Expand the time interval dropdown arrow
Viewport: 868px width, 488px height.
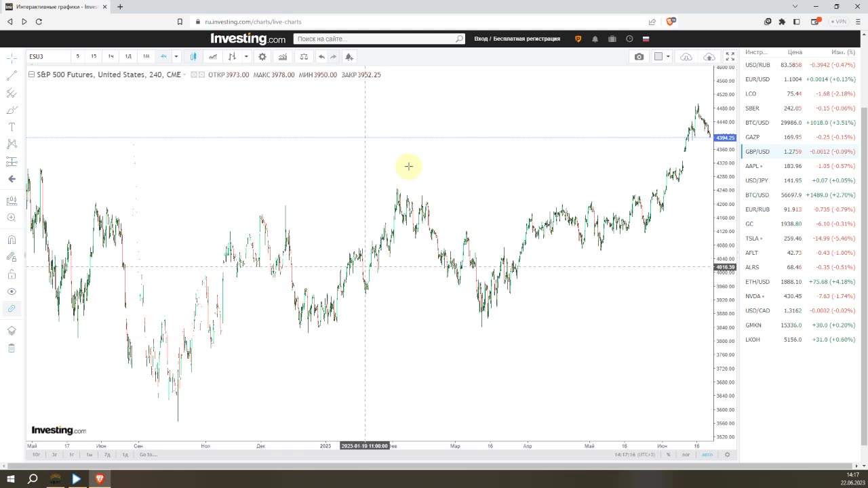coord(176,56)
